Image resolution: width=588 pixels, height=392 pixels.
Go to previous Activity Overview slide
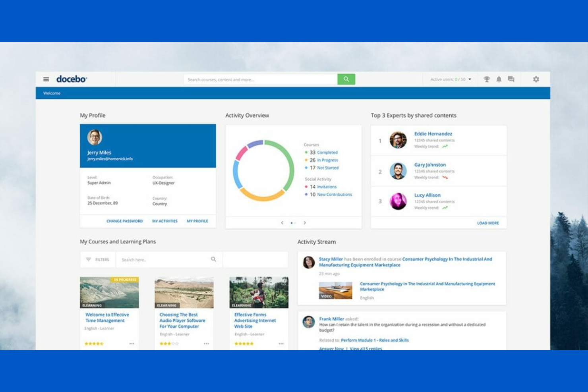click(x=282, y=223)
